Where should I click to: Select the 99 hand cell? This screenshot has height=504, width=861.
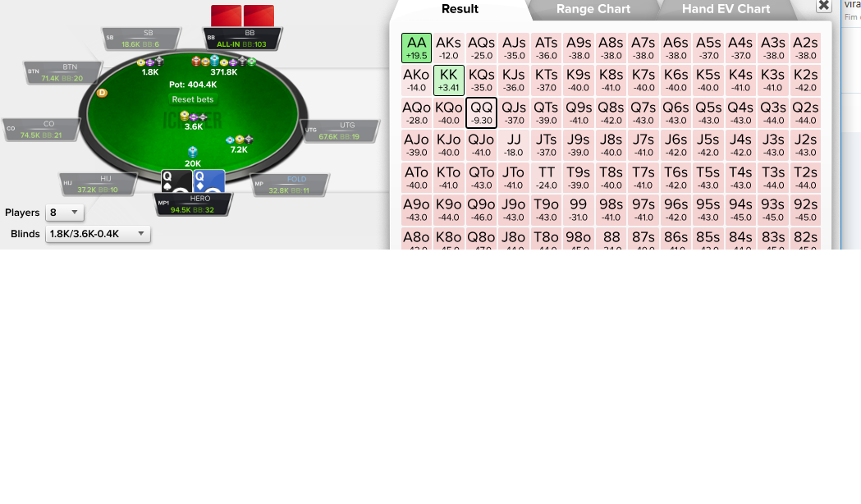pos(578,209)
